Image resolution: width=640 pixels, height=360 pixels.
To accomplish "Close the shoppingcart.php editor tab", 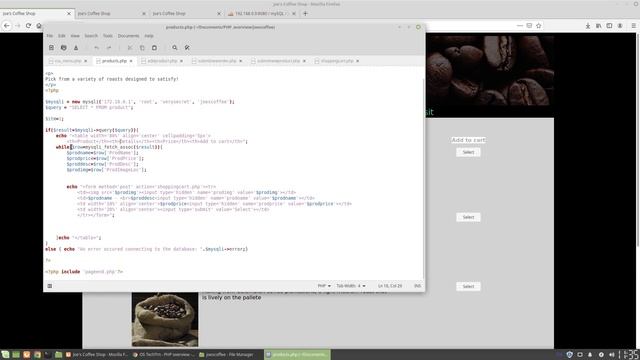I will [x=358, y=61].
